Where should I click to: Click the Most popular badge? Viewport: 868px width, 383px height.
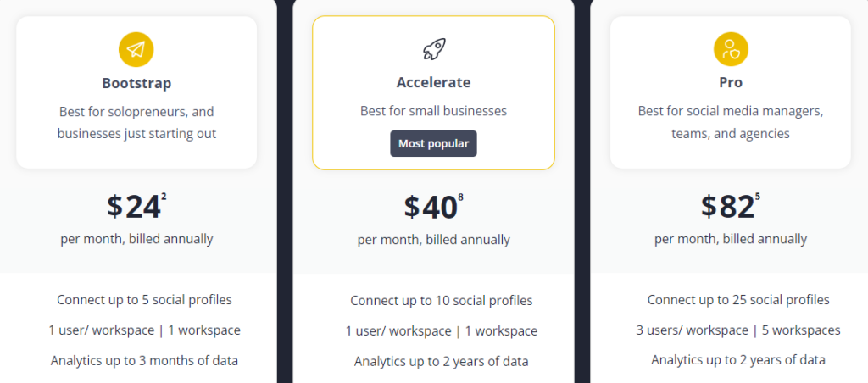tap(433, 144)
